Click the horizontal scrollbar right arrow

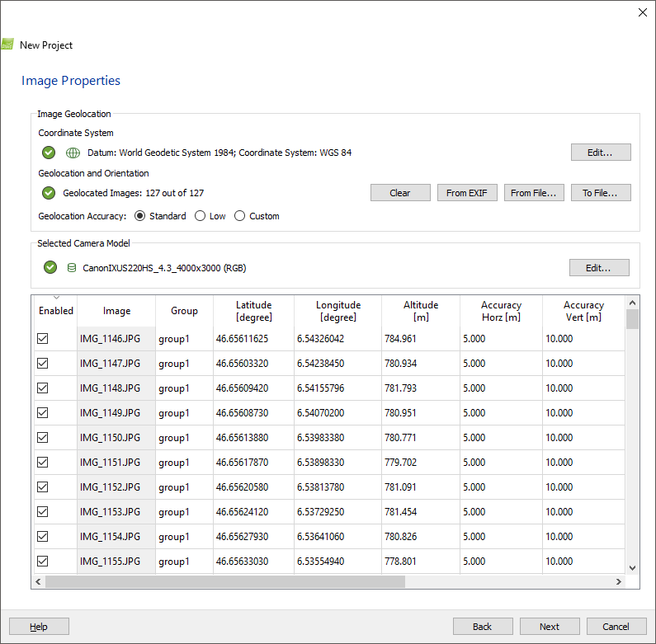click(x=619, y=581)
